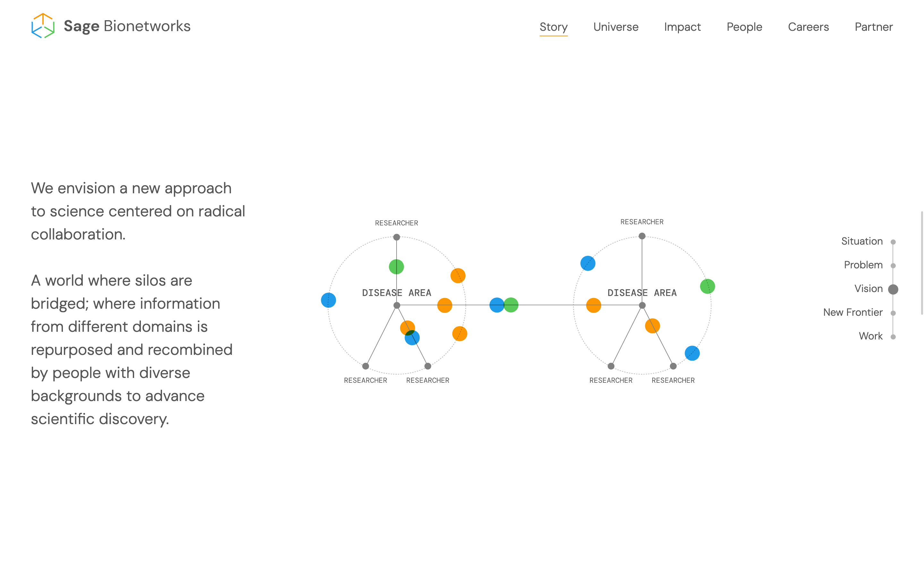This screenshot has height=577, width=924.
Task: Jump to the New Frontier section
Action: click(893, 312)
